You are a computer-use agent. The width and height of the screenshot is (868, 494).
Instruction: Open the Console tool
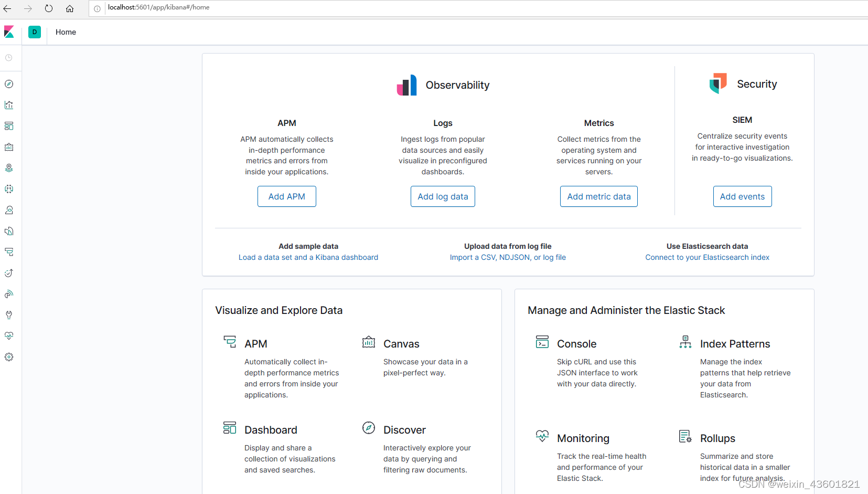click(576, 344)
